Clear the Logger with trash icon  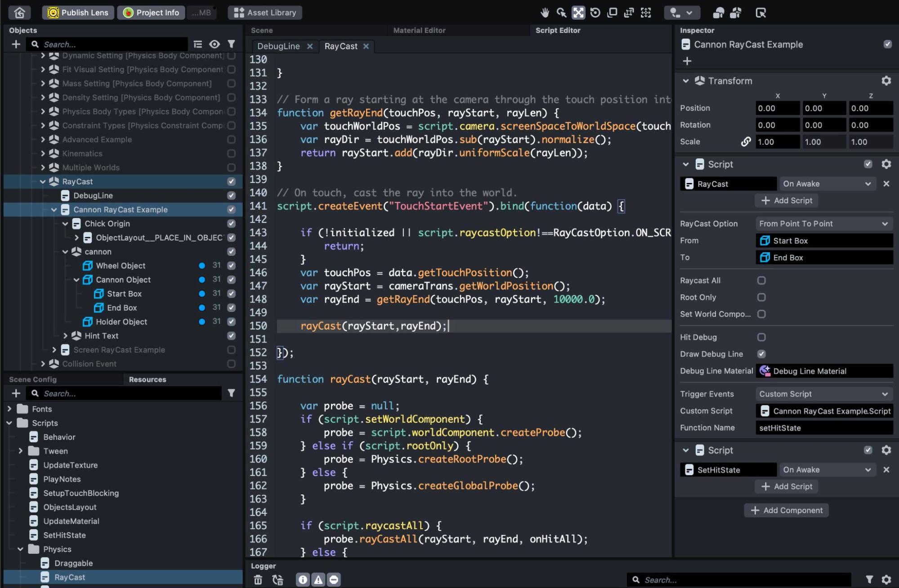[x=258, y=580]
